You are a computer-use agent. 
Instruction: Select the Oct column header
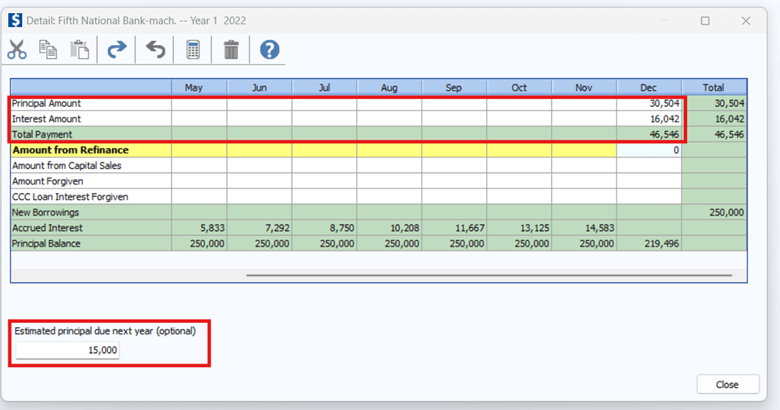pos(519,88)
